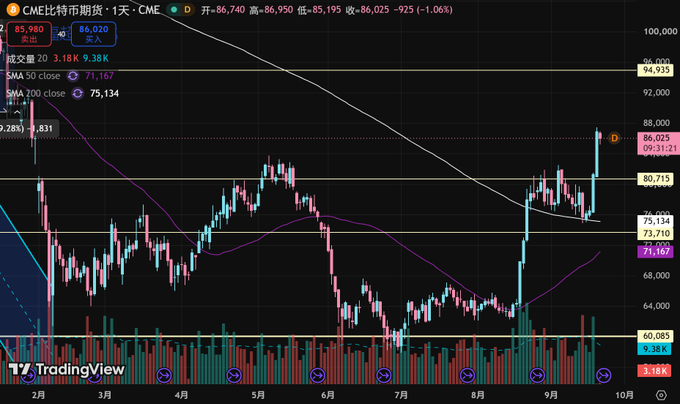Select the purple 71,167 SMA 50 label
680x404 pixels.
[x=656, y=251]
